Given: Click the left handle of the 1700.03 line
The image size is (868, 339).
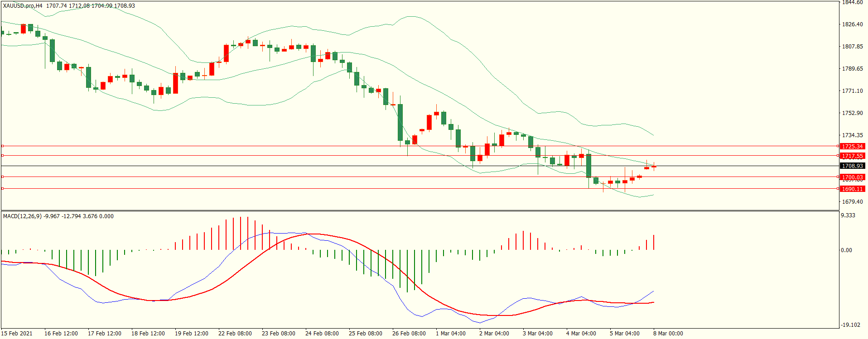Looking at the screenshot, I should [x=2, y=177].
